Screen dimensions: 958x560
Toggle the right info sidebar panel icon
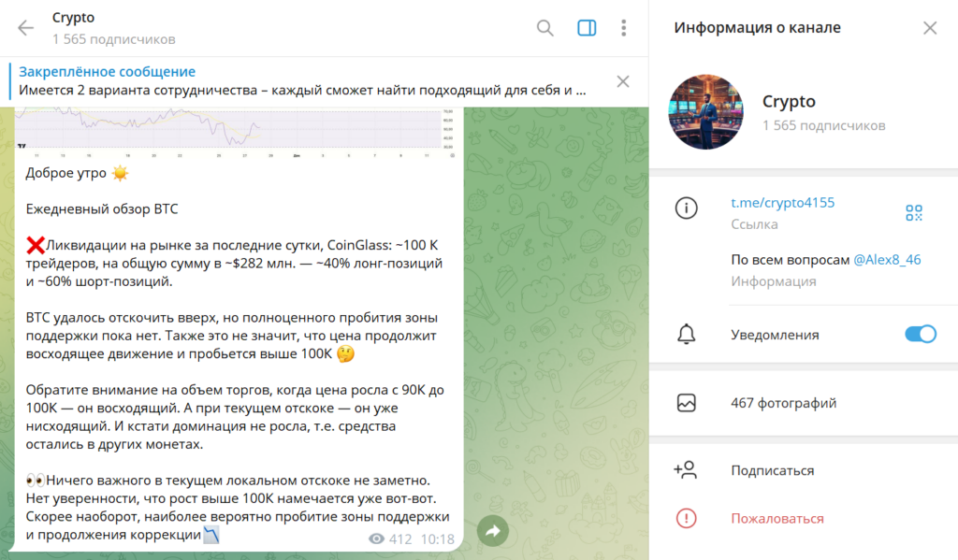pos(587,27)
